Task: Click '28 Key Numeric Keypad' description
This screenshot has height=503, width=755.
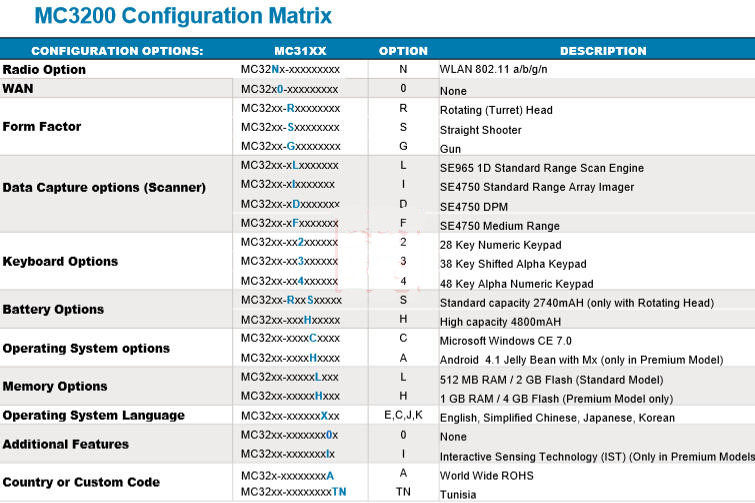Action: 501,245
